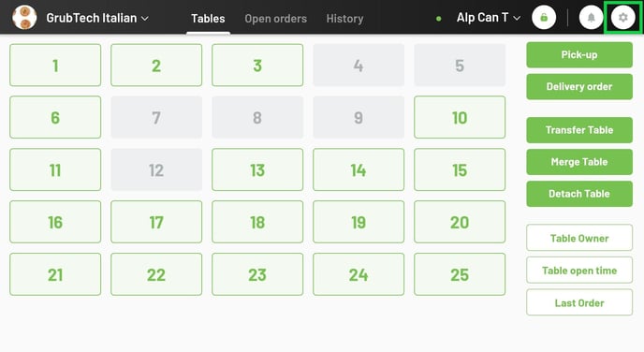Open the Alp Can T user dropdown

pyautogui.click(x=489, y=18)
